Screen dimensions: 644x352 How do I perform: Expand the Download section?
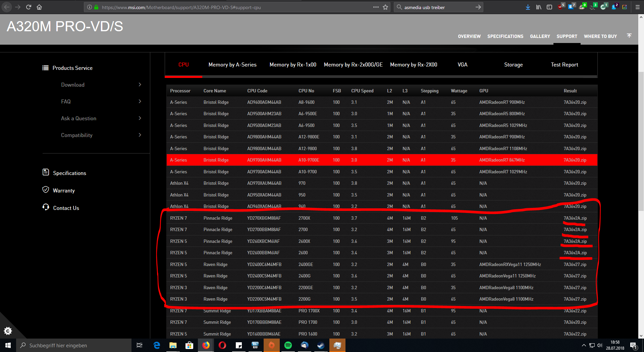pos(101,85)
